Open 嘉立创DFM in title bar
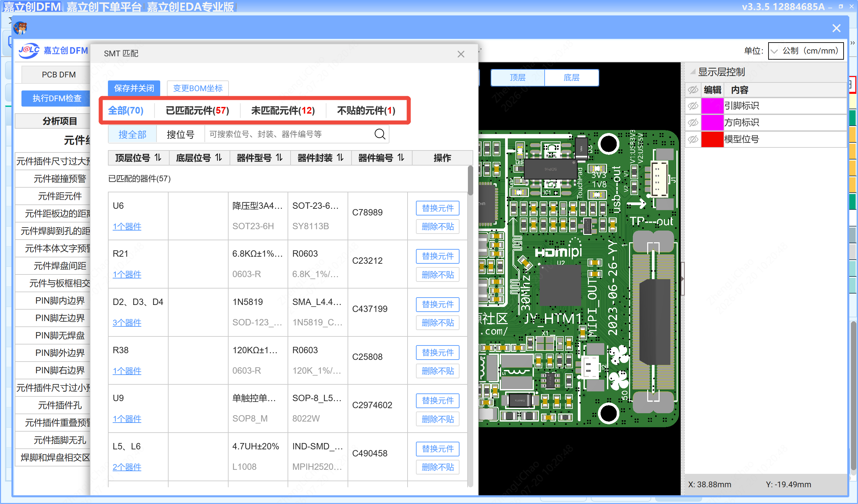The image size is (858, 504). pos(32,7)
